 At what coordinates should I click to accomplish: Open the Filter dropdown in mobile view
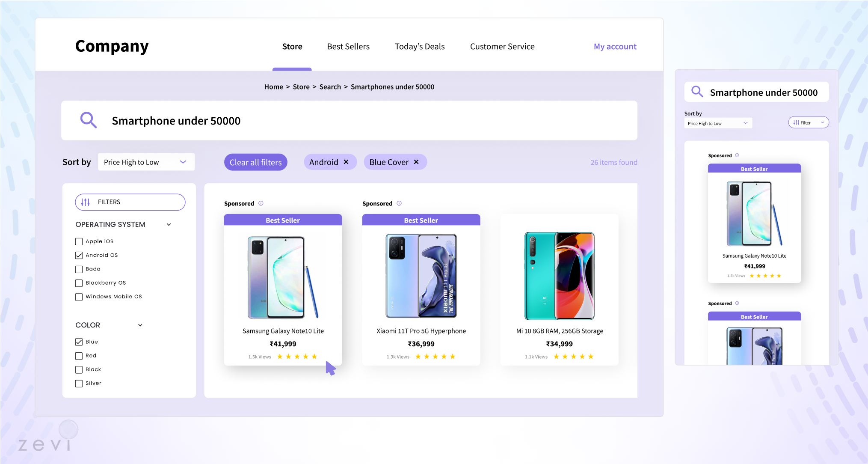coord(809,123)
